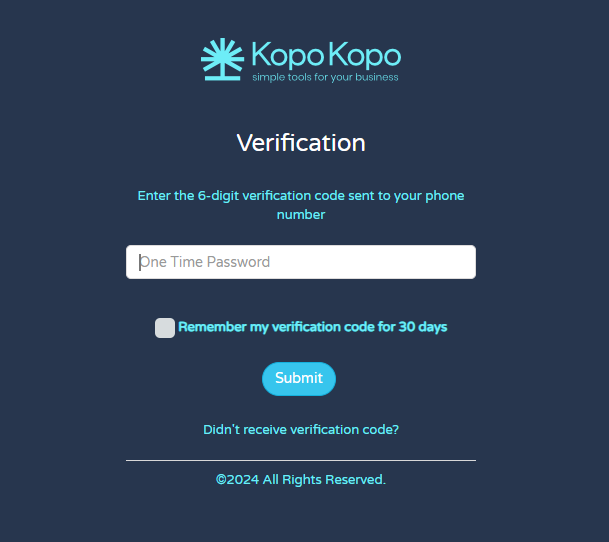Viewport: 609px width, 542px height.
Task: Click the word "business" in the tagline
Action: 374,77
